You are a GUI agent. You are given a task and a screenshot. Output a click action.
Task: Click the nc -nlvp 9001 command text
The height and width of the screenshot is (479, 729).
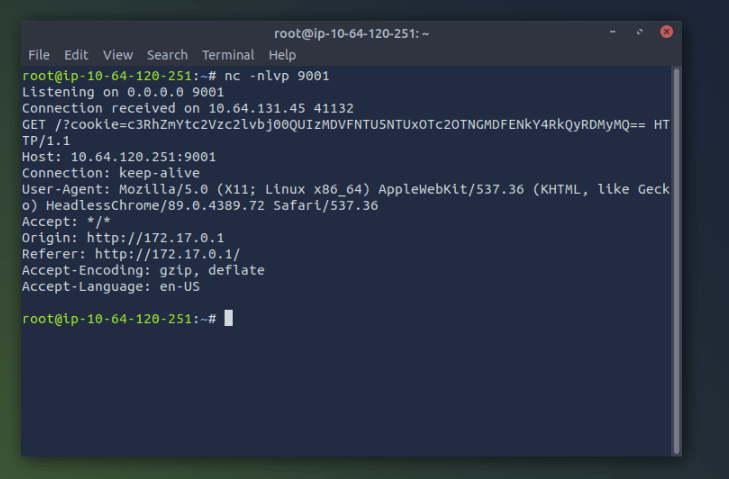pos(277,76)
